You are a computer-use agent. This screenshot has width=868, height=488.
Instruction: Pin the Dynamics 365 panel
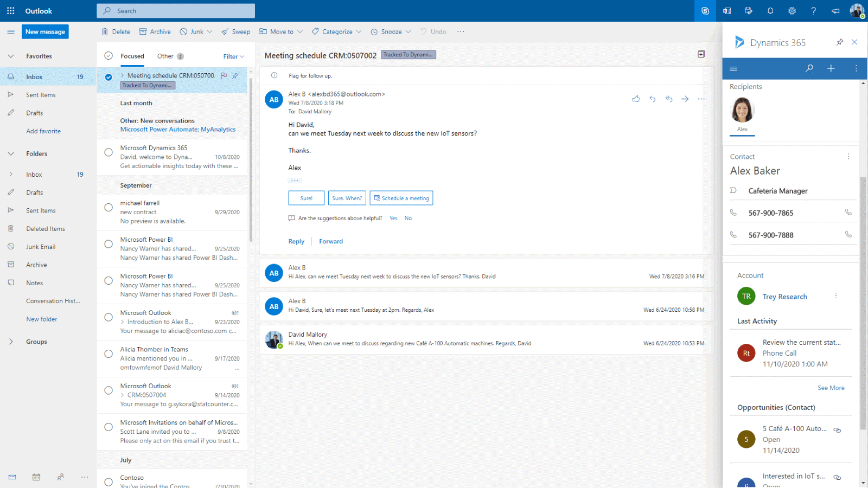840,42
